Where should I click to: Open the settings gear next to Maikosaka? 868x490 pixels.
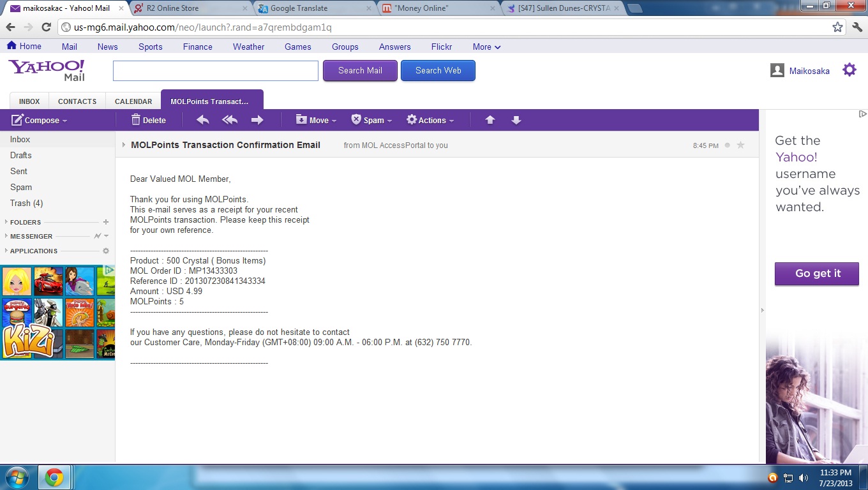point(849,70)
